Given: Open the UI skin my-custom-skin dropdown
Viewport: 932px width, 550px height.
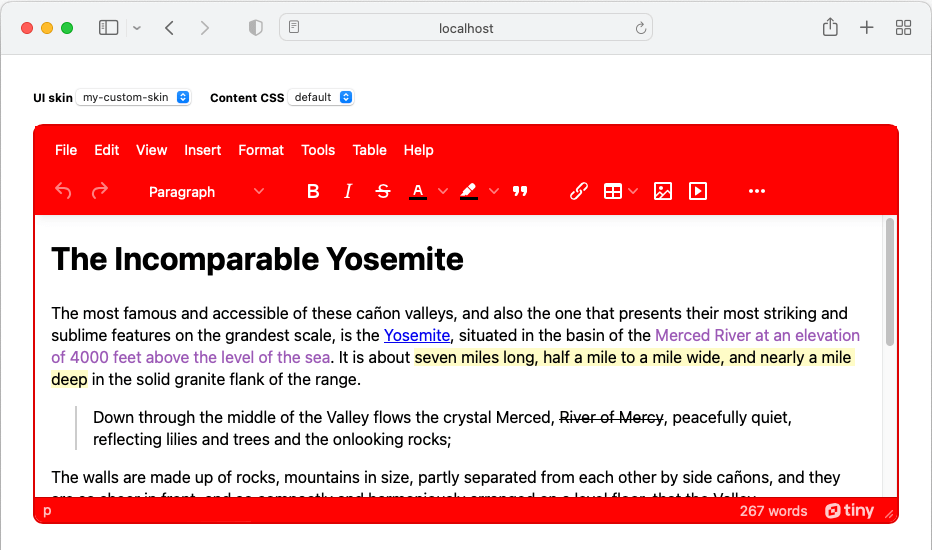Looking at the screenshot, I should pos(135,97).
